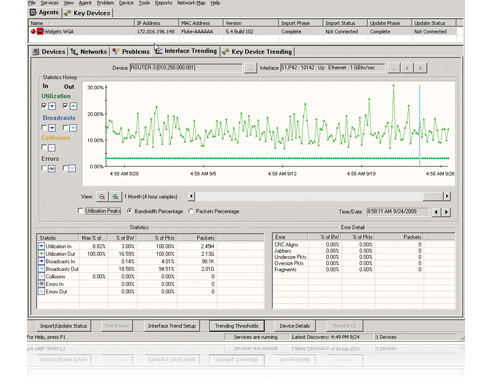Click Errors In row icon in Statistics table

[41, 284]
